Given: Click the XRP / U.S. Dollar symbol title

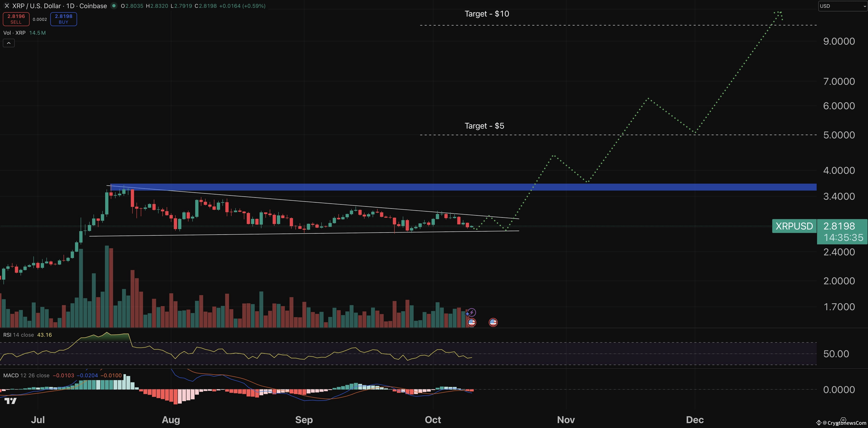Looking at the screenshot, I should click(x=59, y=6).
